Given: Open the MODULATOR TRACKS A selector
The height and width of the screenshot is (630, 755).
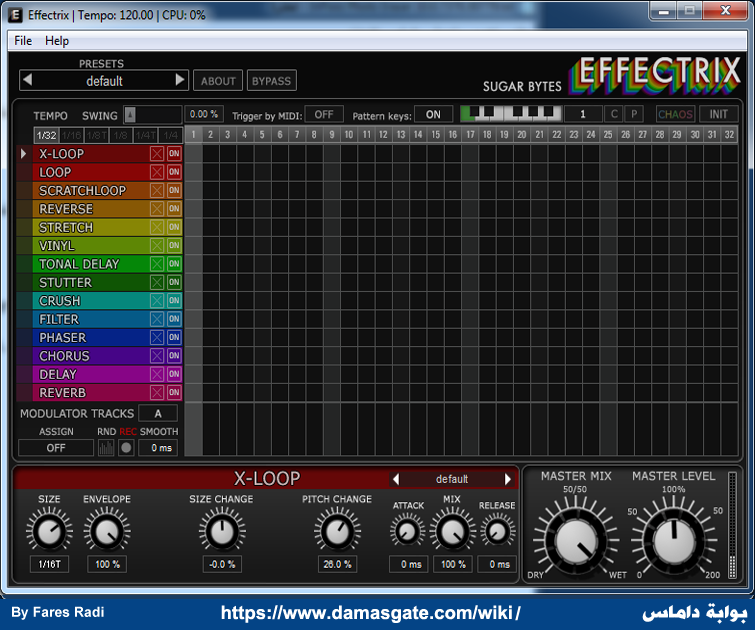Looking at the screenshot, I should coord(158,413).
